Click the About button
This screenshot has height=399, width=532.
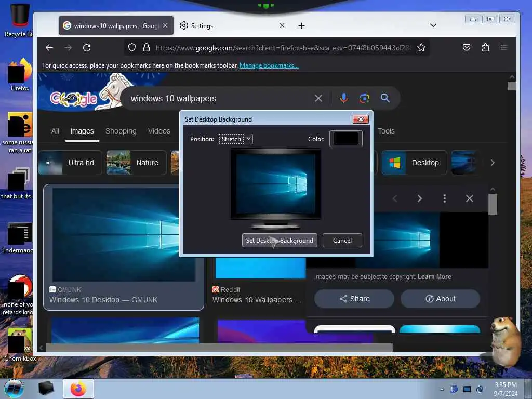pos(441,299)
